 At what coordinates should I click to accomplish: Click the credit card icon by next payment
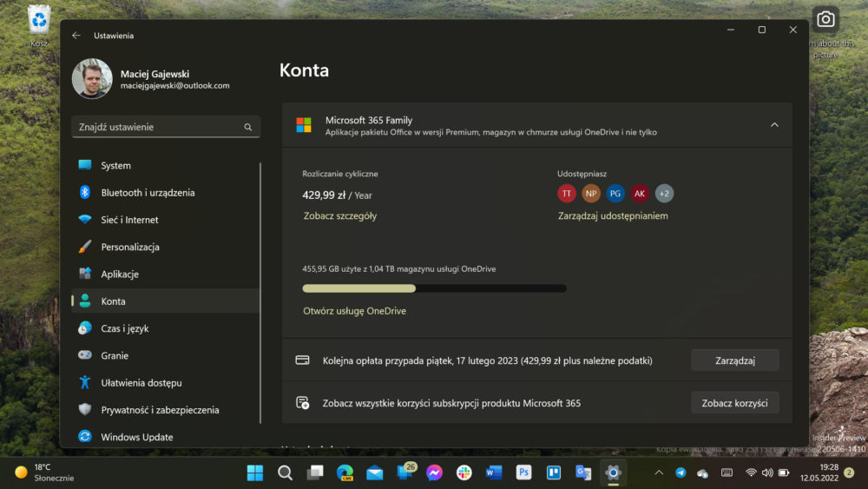coord(302,360)
